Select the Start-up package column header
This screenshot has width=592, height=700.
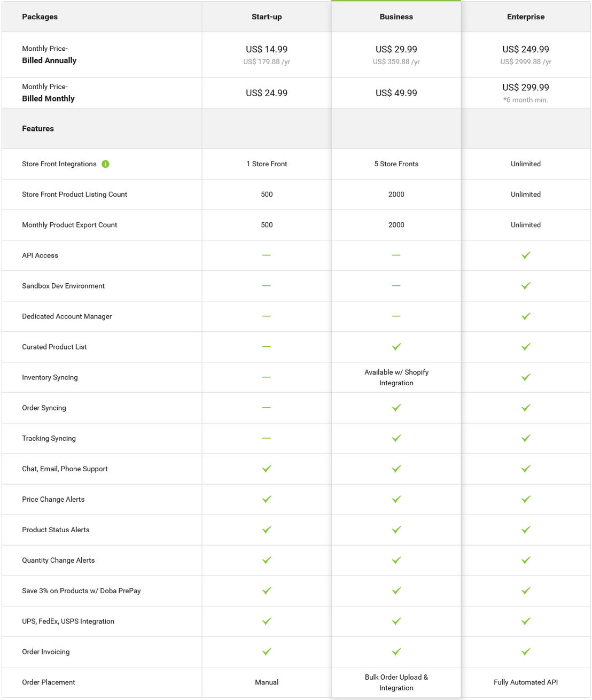(x=267, y=17)
